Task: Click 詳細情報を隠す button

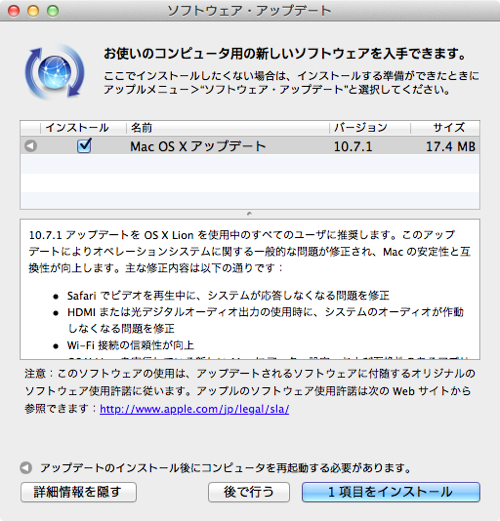Action: (x=79, y=492)
